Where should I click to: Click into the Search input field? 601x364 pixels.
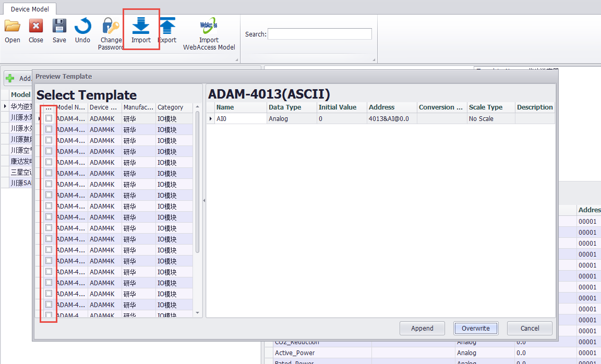(319, 34)
